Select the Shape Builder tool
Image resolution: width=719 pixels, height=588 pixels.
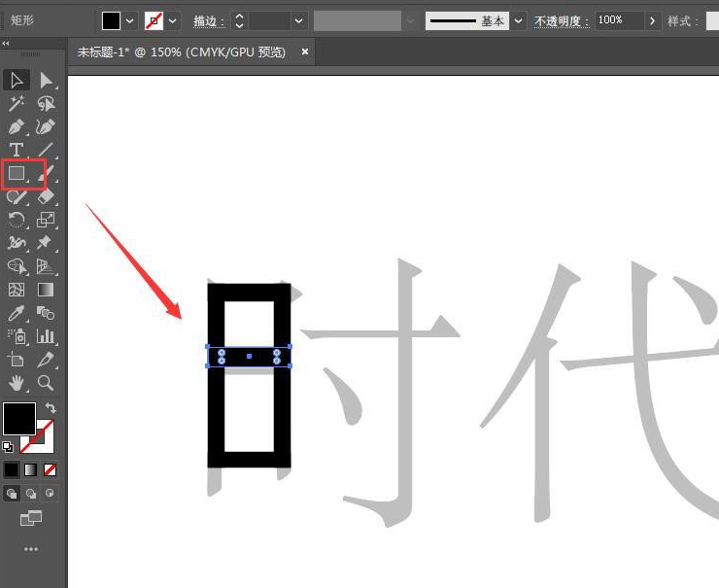(17, 266)
